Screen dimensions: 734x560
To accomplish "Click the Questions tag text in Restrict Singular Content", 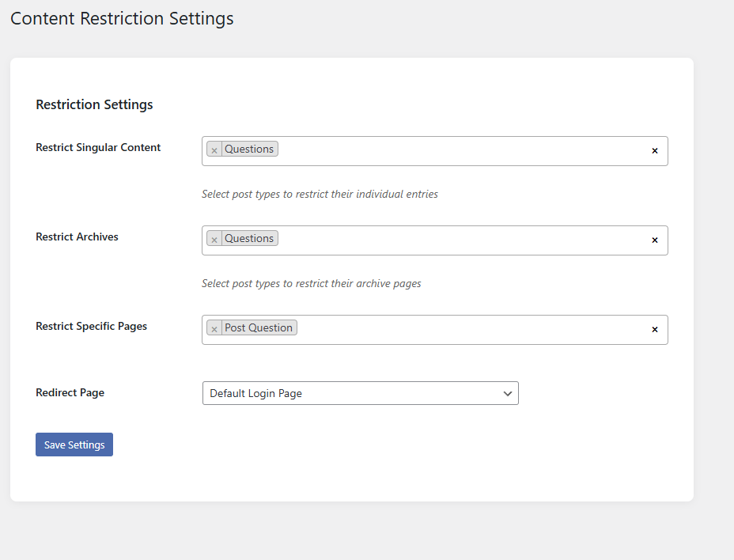I will 249,149.
